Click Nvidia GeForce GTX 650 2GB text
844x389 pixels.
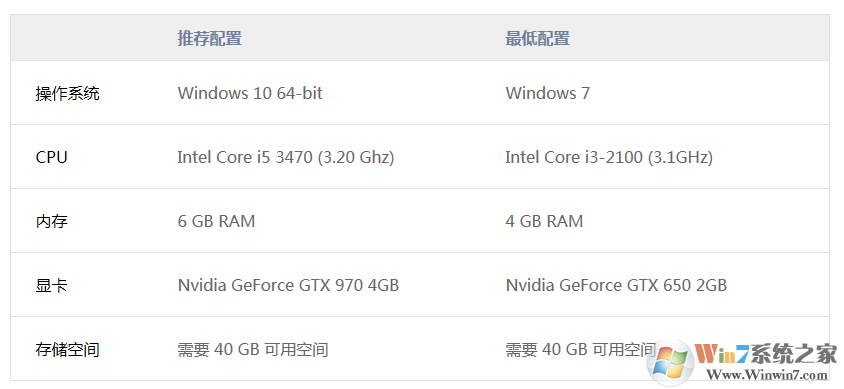616,285
